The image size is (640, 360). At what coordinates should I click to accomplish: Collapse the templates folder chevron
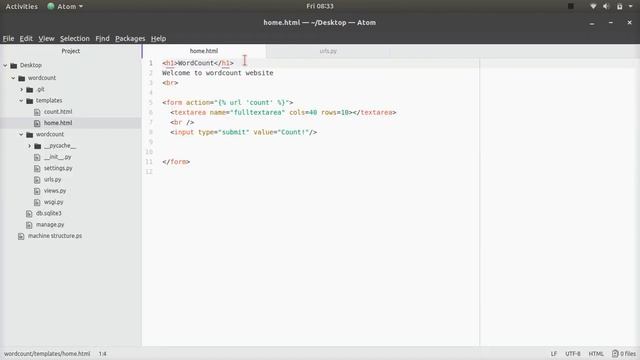(21, 100)
